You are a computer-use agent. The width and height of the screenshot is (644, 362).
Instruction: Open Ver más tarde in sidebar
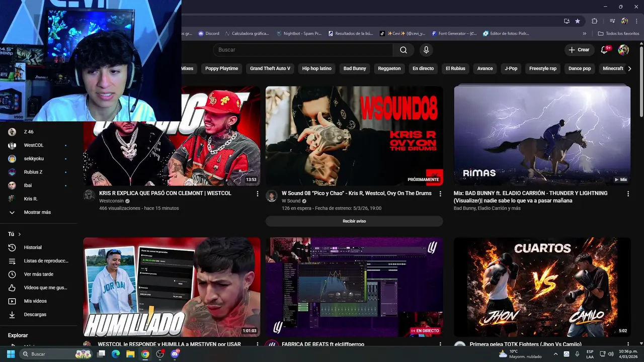pos(39,274)
